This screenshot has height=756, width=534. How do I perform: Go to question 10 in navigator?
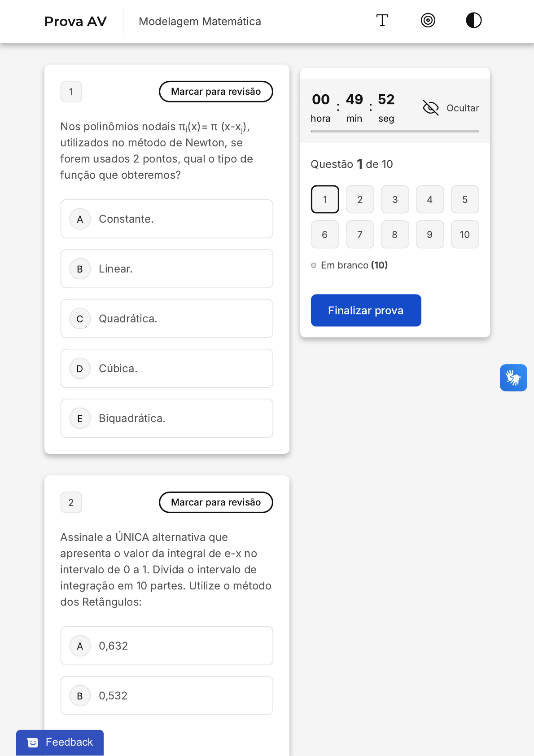tap(464, 234)
